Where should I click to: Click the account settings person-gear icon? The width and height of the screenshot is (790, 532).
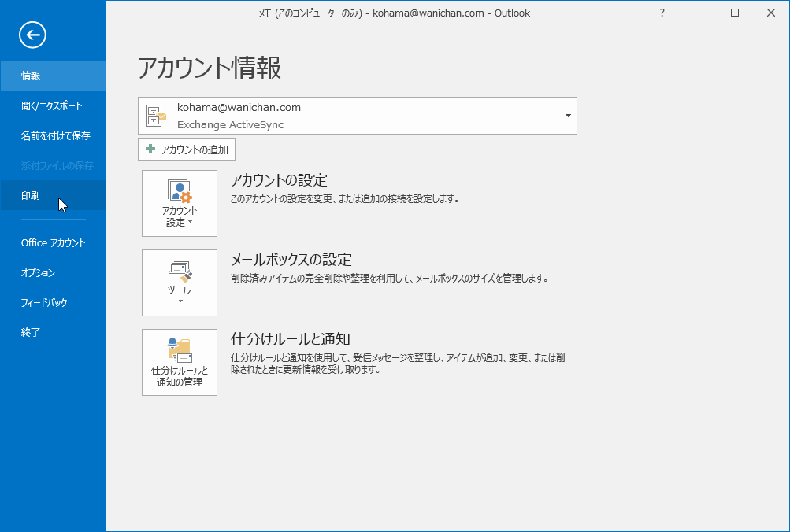tap(180, 191)
